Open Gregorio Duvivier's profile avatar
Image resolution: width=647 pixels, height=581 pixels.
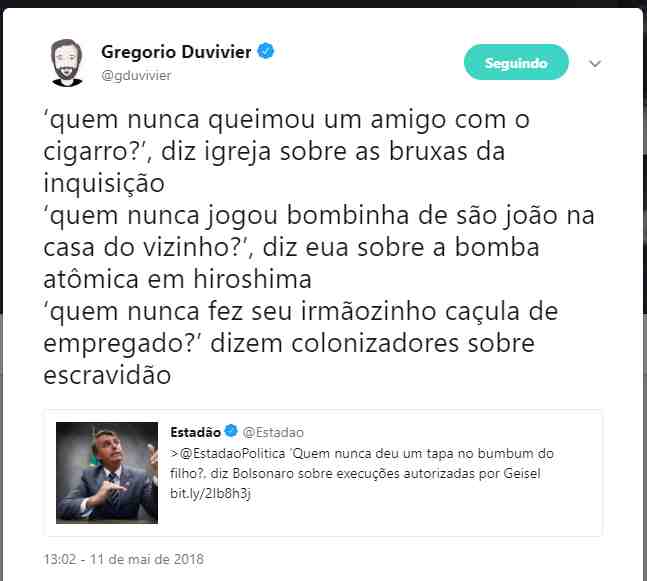pos(66,62)
